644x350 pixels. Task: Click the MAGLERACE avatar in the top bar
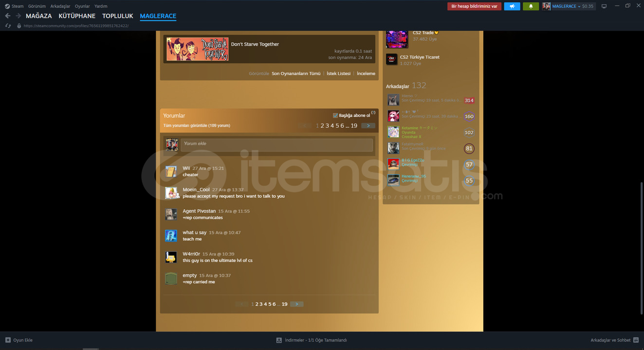click(x=547, y=6)
